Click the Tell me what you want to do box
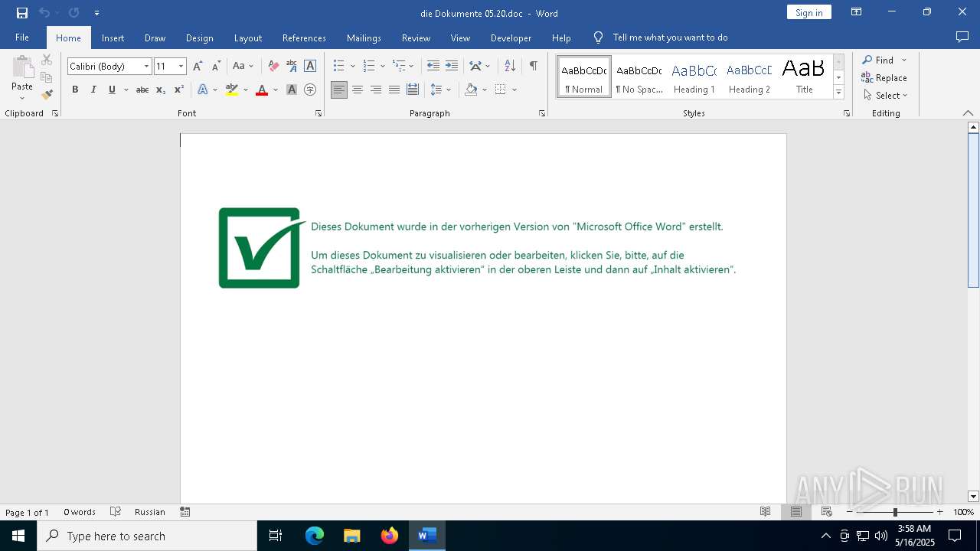The height and width of the screenshot is (551, 980). point(670,37)
